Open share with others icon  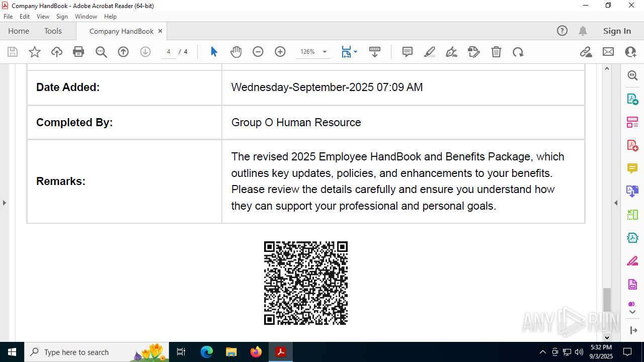pos(630,52)
